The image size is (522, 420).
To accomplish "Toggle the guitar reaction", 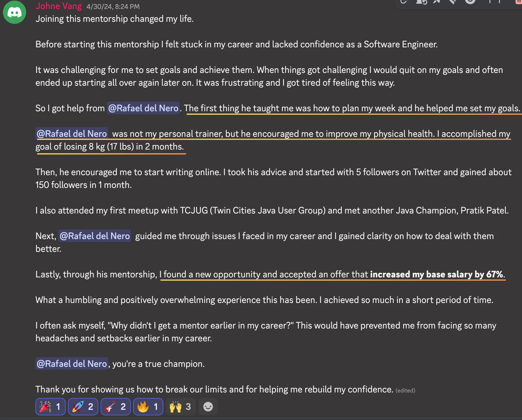I will click(x=115, y=407).
